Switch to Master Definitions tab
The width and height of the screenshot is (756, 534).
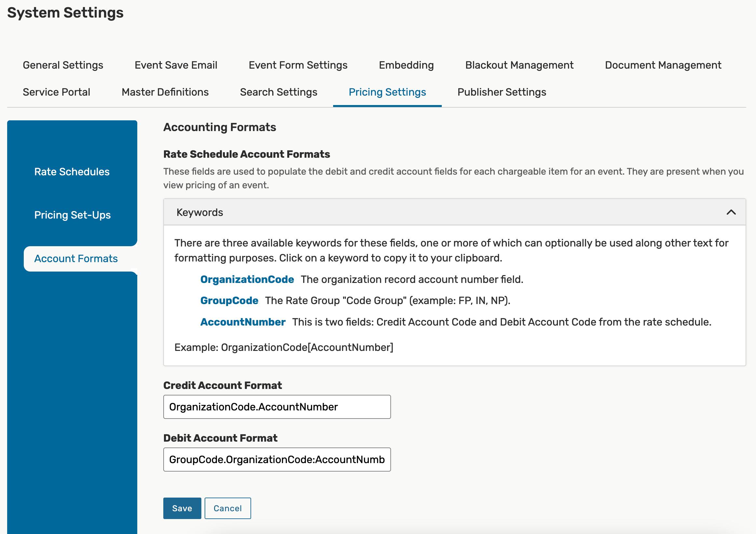pos(165,92)
